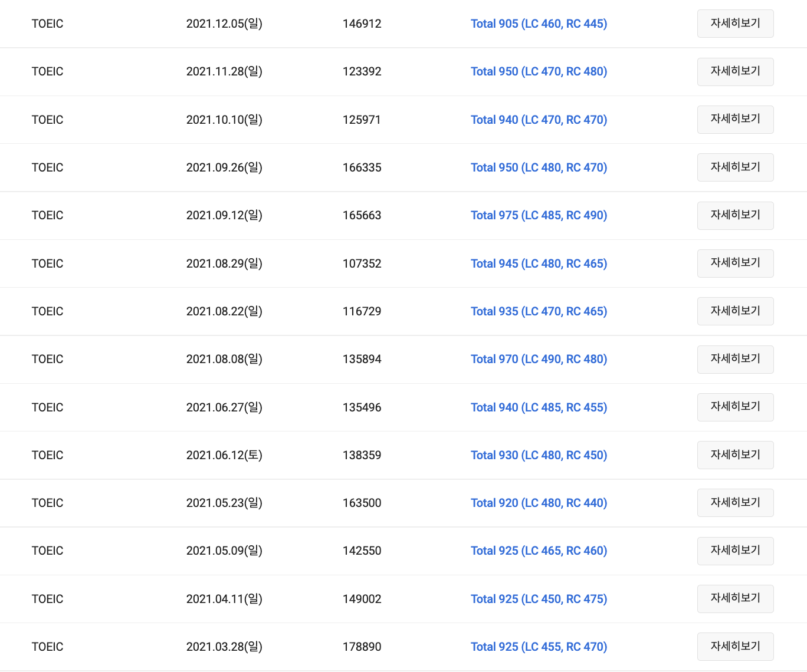Screen dimensions: 807x672
Task: View details of 2021.10.10 exam row
Action: (x=735, y=120)
